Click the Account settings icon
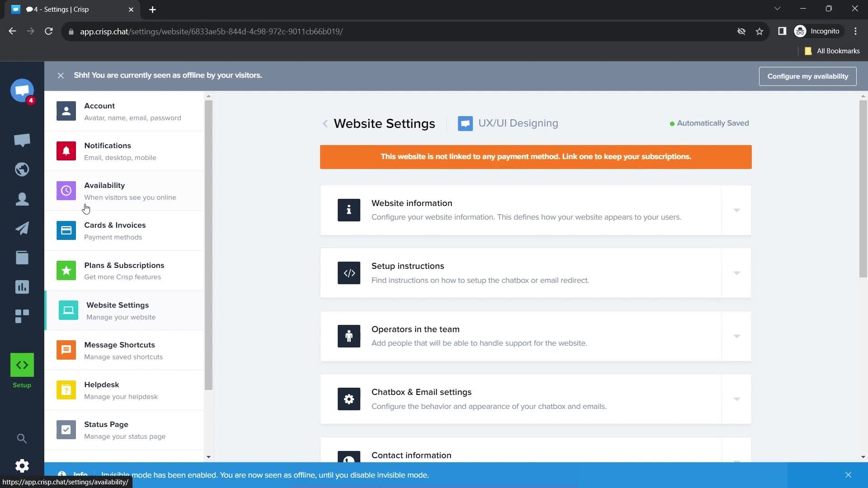The image size is (868, 488). 66,111
